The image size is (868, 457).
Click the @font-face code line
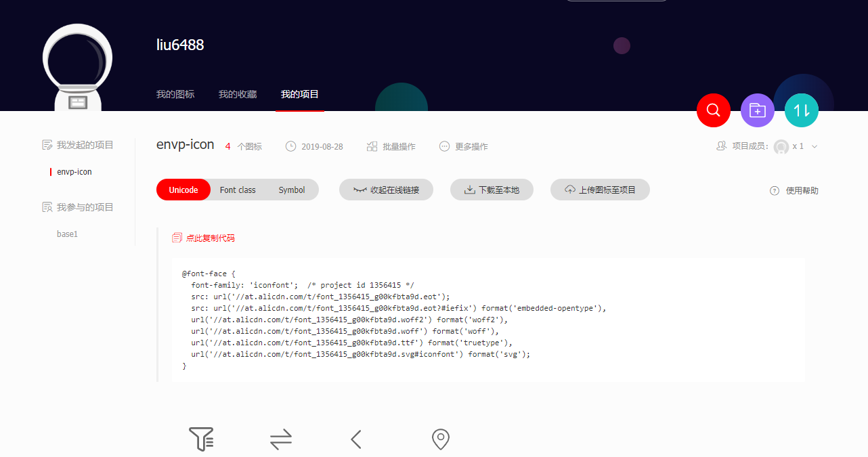(209, 274)
